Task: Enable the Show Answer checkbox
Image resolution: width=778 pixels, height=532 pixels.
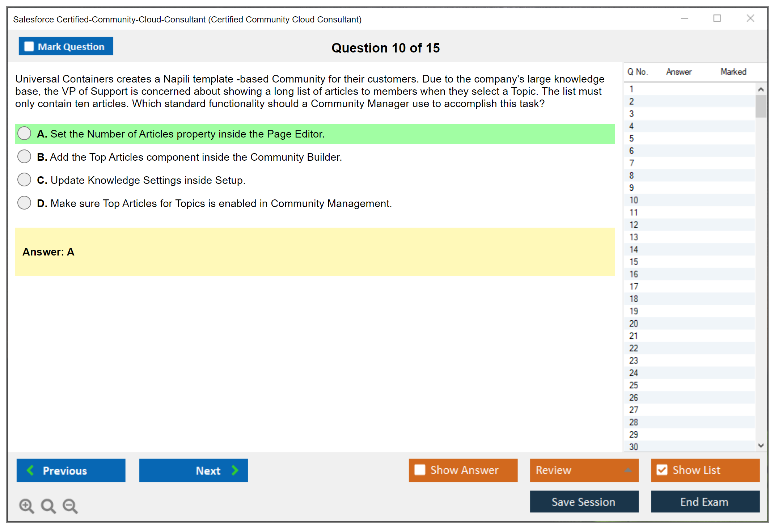Action: [420, 470]
